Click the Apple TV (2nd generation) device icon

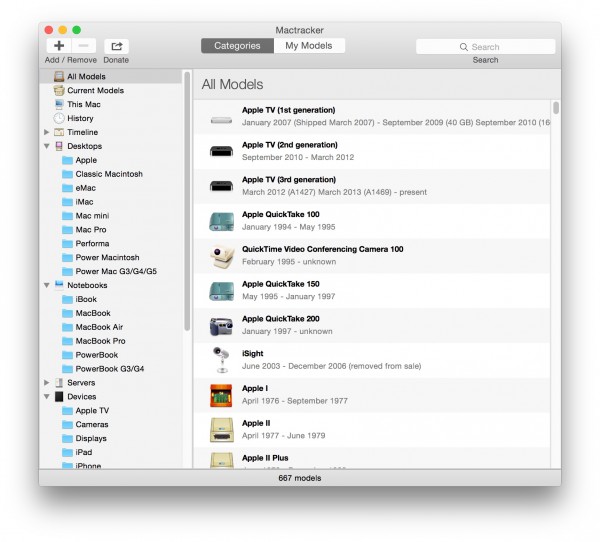(x=221, y=151)
